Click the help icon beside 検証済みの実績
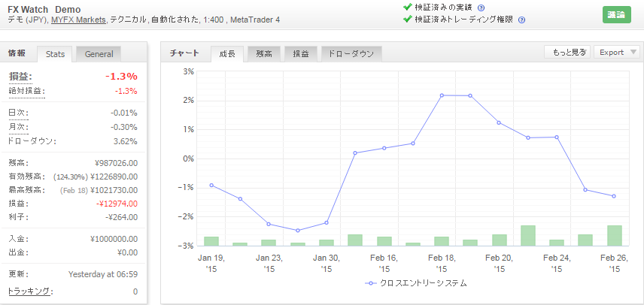644x305 pixels. click(x=481, y=8)
